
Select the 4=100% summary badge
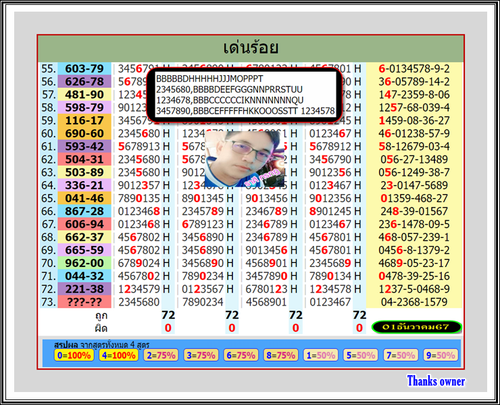pos(119,355)
